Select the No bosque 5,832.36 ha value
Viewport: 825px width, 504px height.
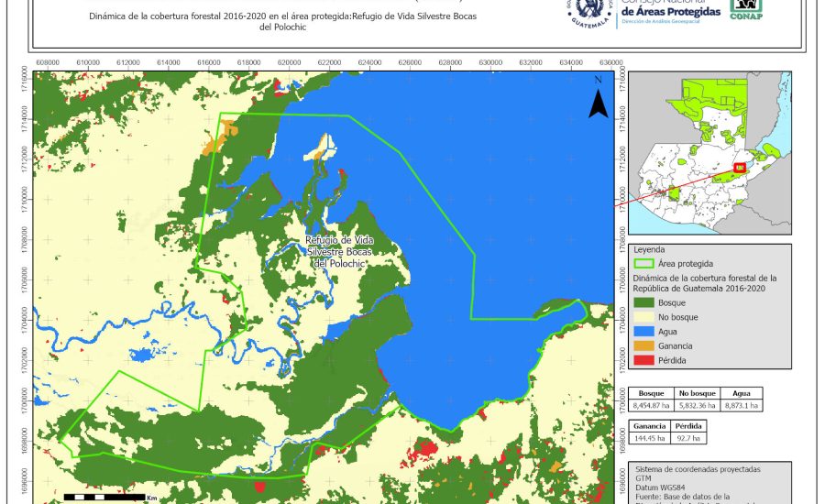coord(697,405)
